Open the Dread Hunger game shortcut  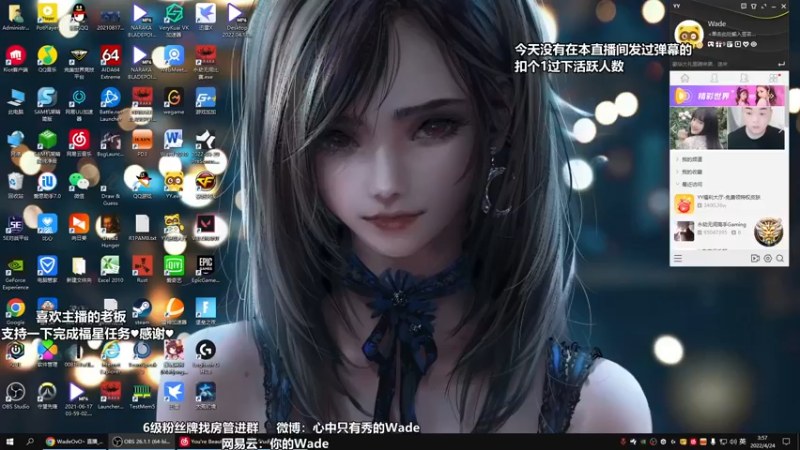click(110, 231)
